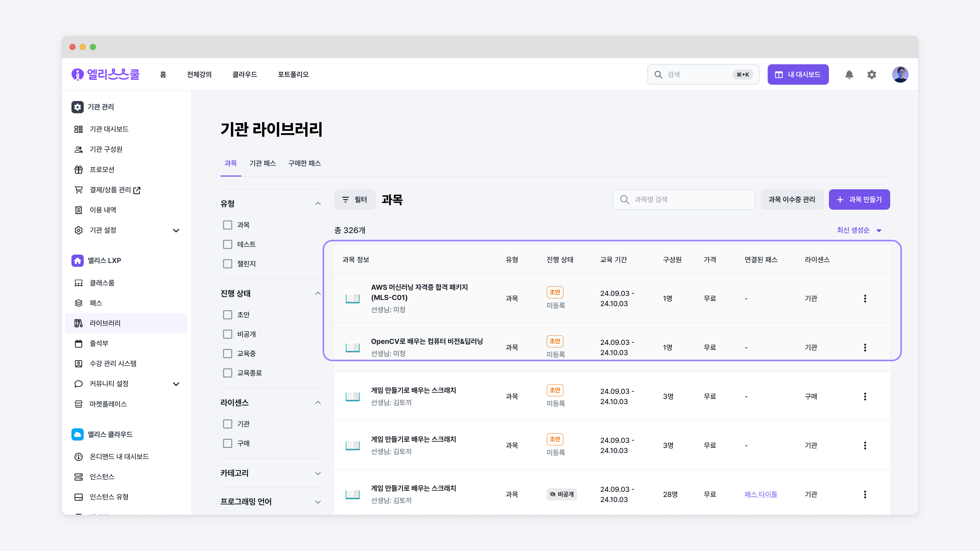The width and height of the screenshot is (980, 551).
Task: Check the 기관 license filter
Action: pyautogui.click(x=227, y=424)
